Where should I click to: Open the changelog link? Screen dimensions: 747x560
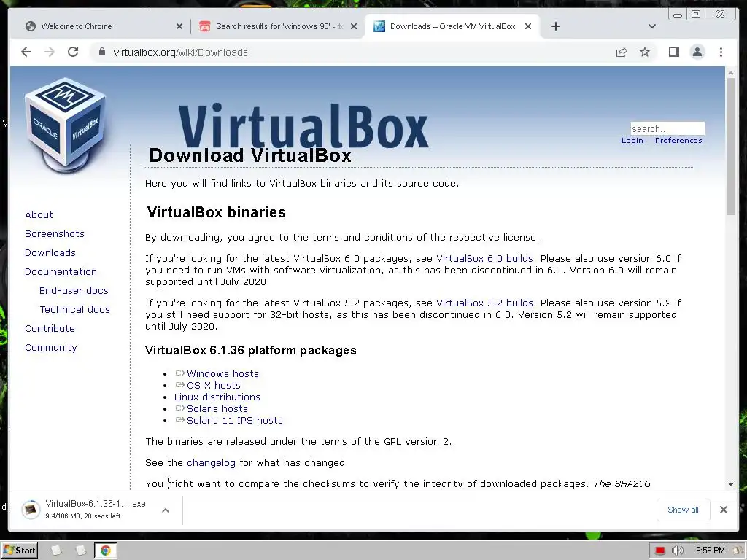point(211,463)
